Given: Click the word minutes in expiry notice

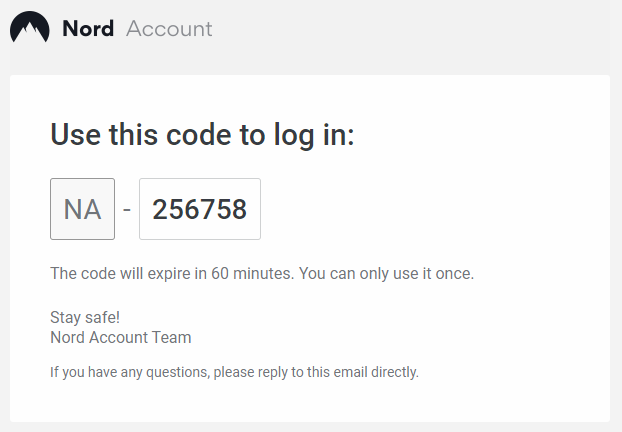Looking at the screenshot, I should [x=263, y=274].
